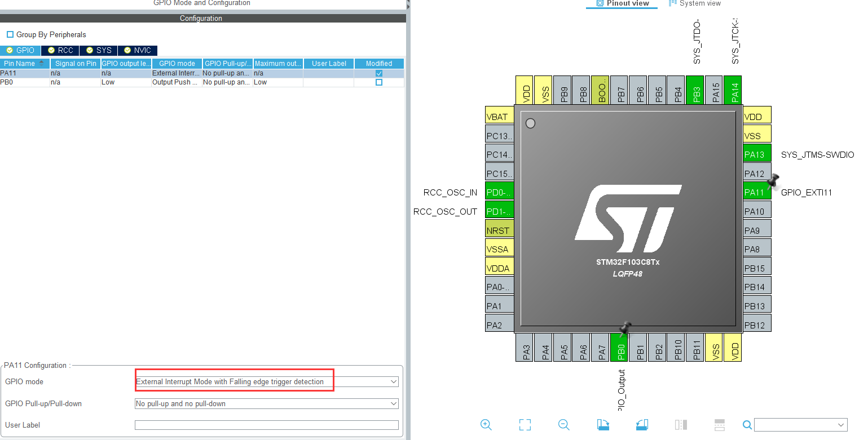Screen dimensions: 868x440
Task: Switch to the System view tab
Action: 694,3
